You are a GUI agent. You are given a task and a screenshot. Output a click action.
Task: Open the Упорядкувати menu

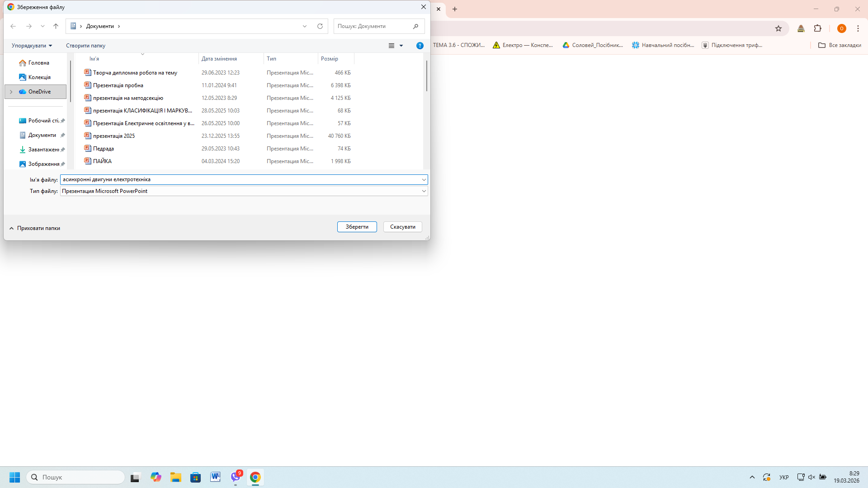click(x=32, y=46)
